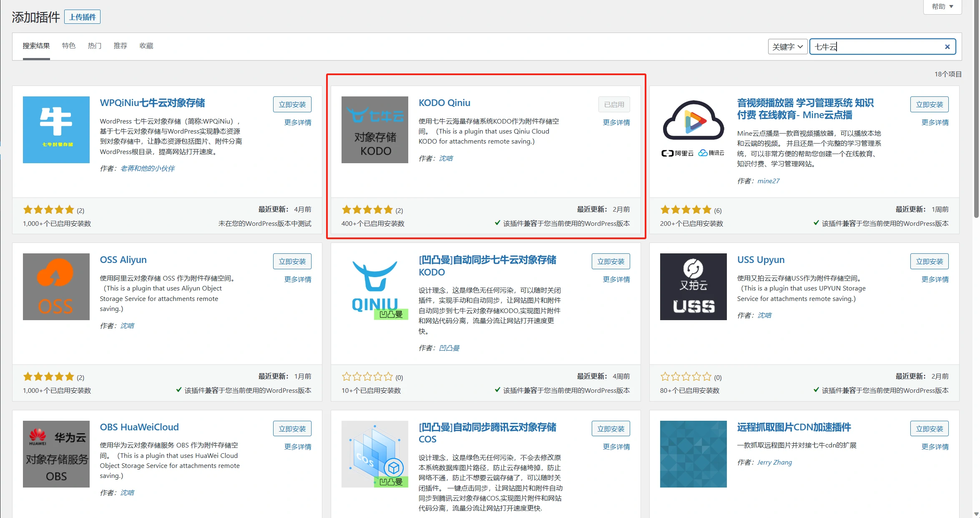
Task: Click the star rating of WPQiNiu plugin
Action: click(x=49, y=210)
